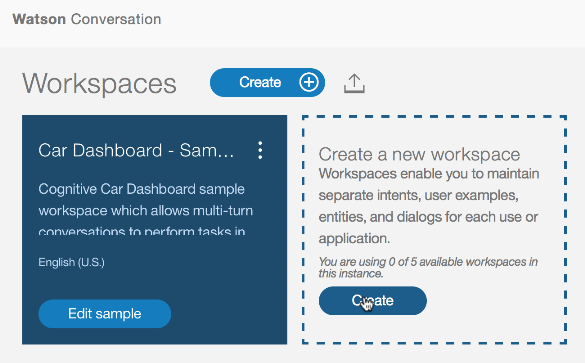
Task: Click Create inside the new workspace card
Action: [373, 301]
